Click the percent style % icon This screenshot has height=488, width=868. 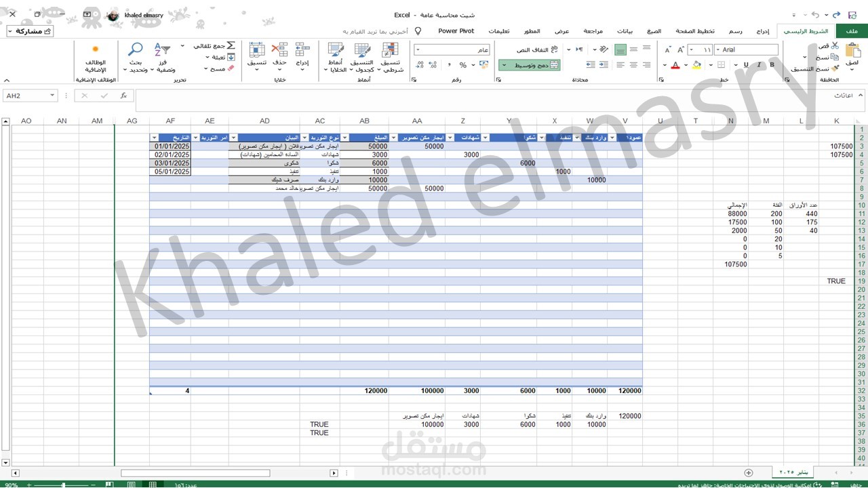click(x=462, y=65)
